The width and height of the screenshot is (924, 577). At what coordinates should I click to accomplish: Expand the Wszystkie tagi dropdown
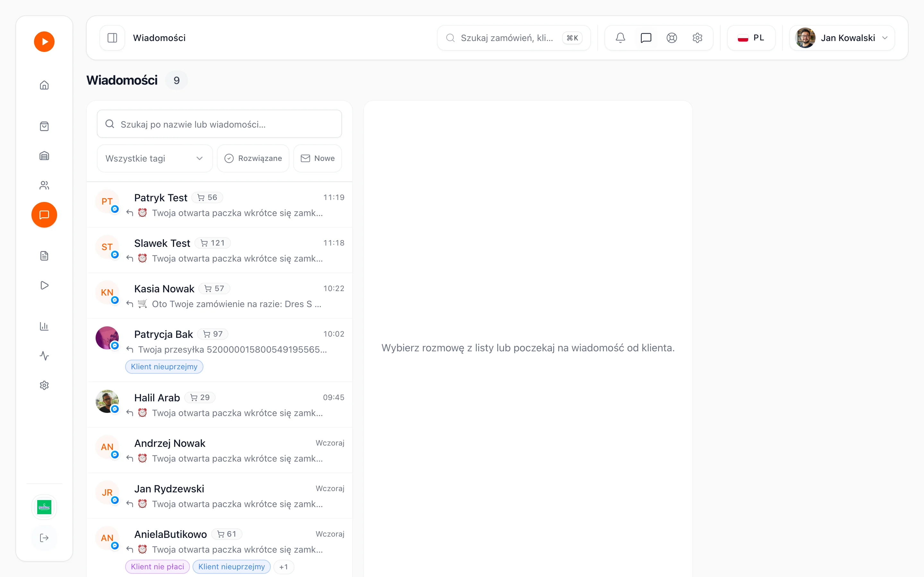155,158
